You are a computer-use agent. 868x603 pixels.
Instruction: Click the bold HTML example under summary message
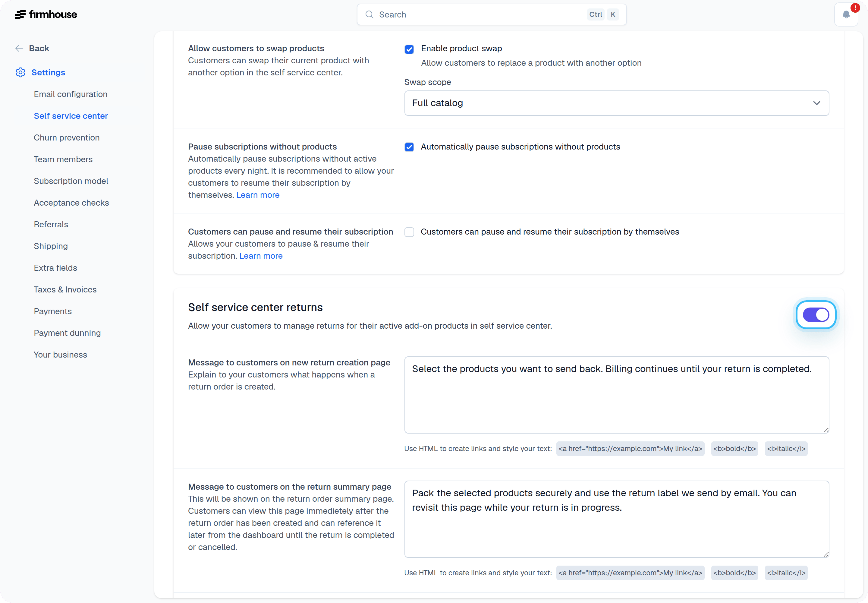click(x=734, y=573)
